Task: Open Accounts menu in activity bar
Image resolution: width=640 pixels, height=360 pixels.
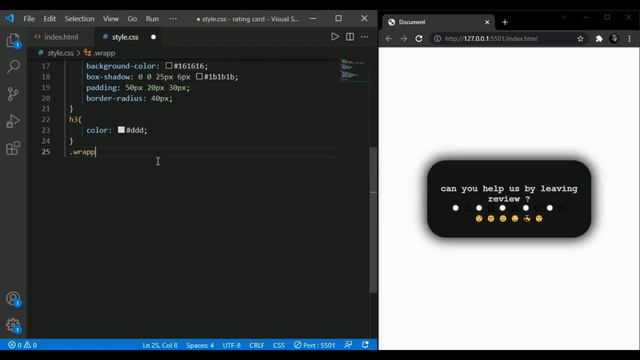Action: click(x=13, y=298)
